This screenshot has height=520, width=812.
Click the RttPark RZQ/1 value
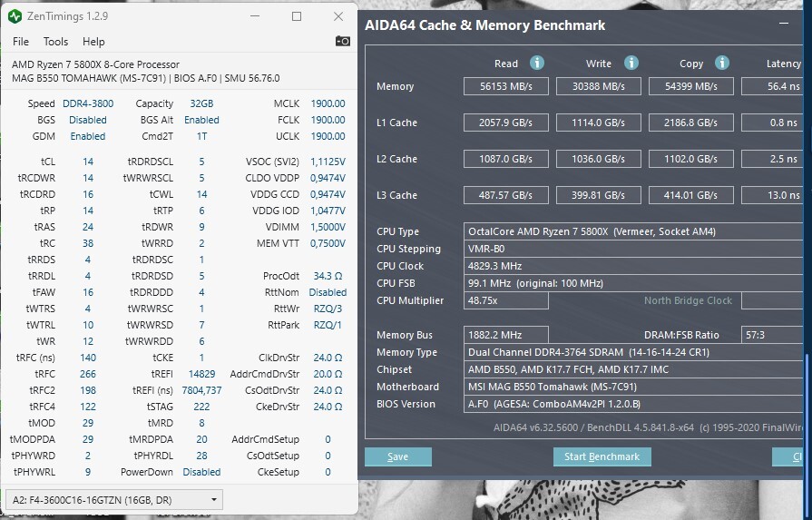(328, 325)
